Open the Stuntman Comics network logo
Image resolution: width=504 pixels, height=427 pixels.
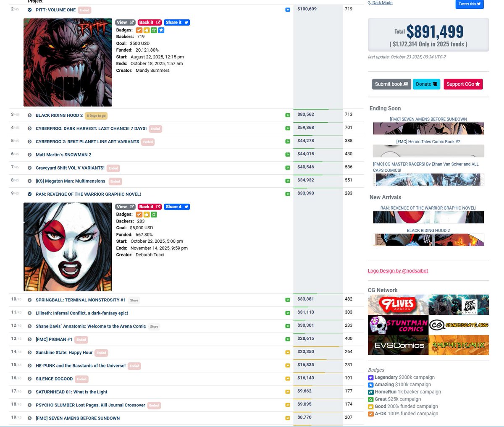point(398,325)
